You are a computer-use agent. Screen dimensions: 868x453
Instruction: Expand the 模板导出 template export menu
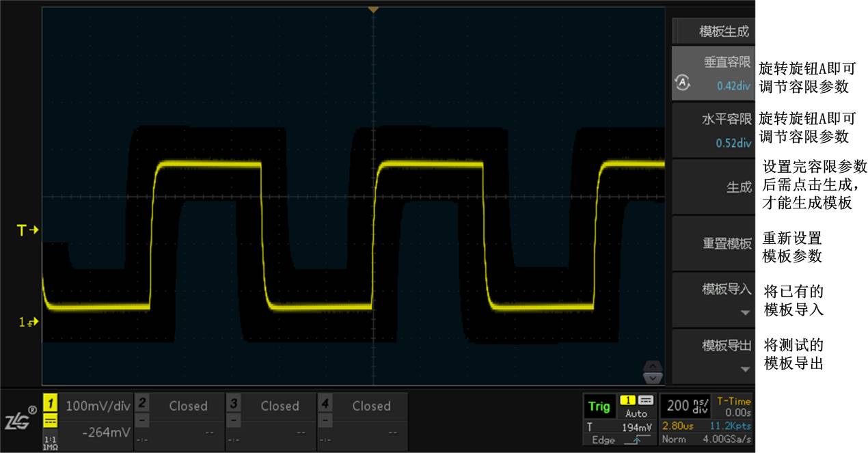coord(712,356)
